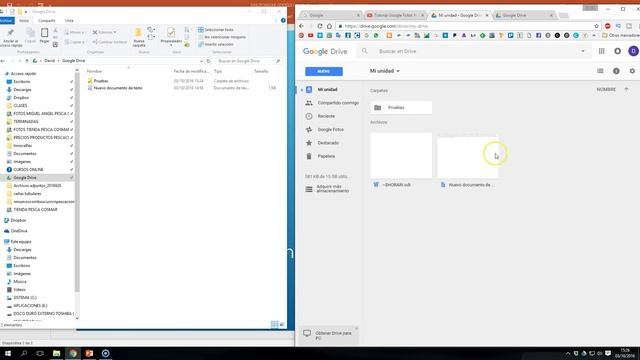The width and height of the screenshot is (640, 360).
Task: Click the blue NUEVO button in Drive
Action: pyautogui.click(x=324, y=71)
